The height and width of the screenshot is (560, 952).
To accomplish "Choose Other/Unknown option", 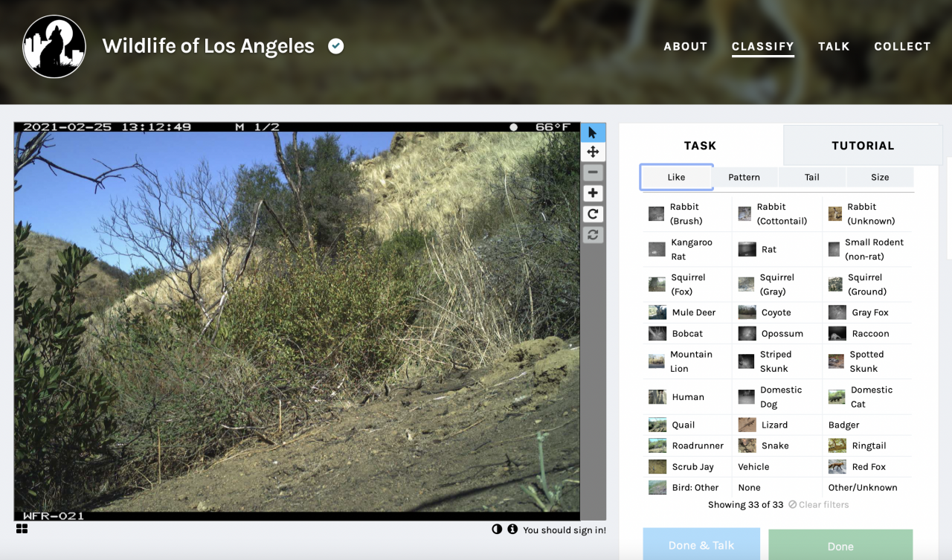I will 867,487.
